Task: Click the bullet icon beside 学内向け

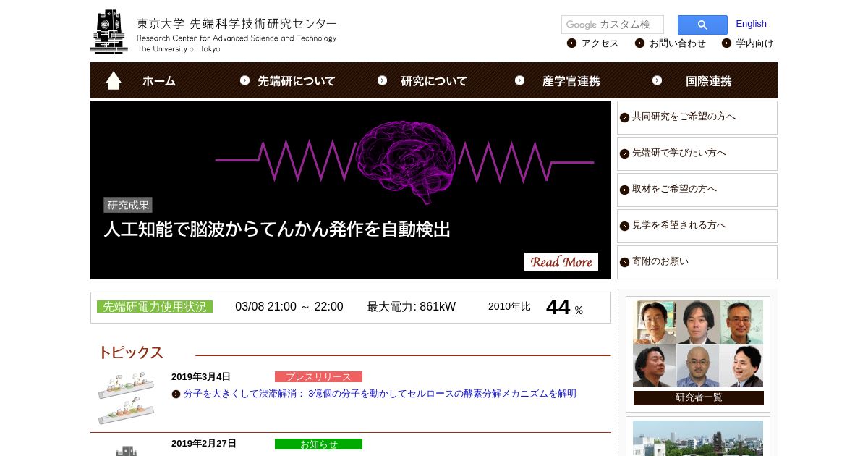Action: tap(727, 43)
